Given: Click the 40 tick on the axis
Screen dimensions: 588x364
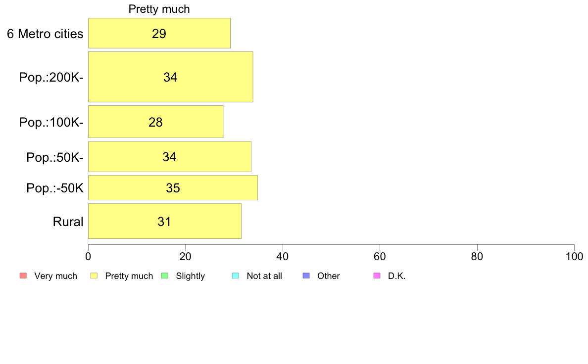Looking at the screenshot, I should pyautogui.click(x=283, y=256).
